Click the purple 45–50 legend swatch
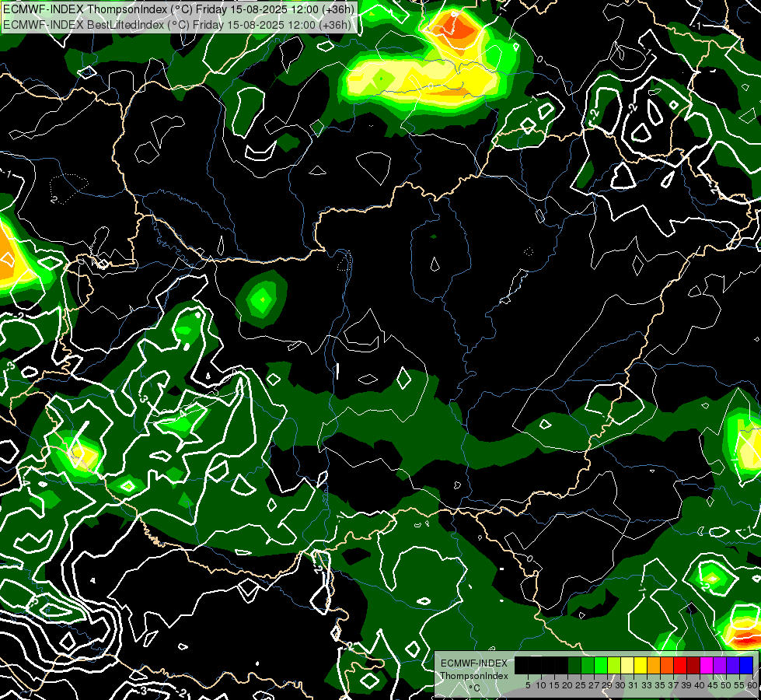 coord(720,665)
